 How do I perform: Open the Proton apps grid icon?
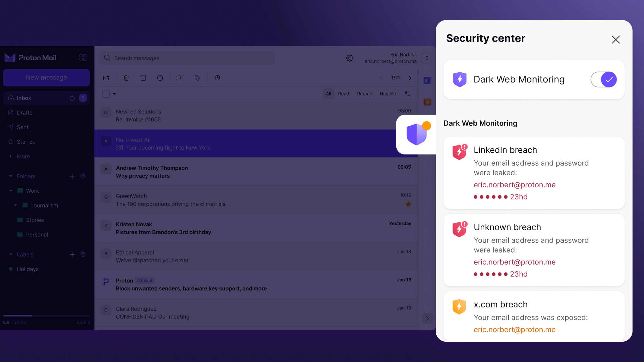pyautogui.click(x=83, y=58)
